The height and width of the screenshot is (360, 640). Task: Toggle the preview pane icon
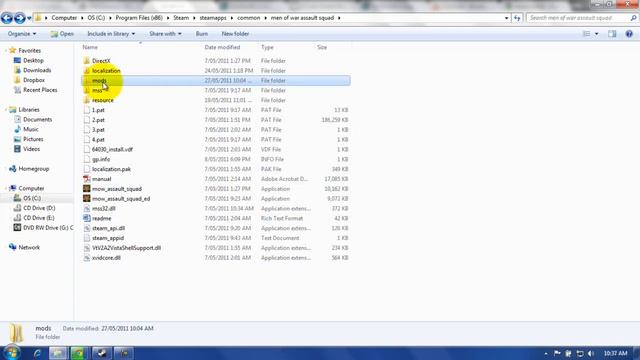612,34
